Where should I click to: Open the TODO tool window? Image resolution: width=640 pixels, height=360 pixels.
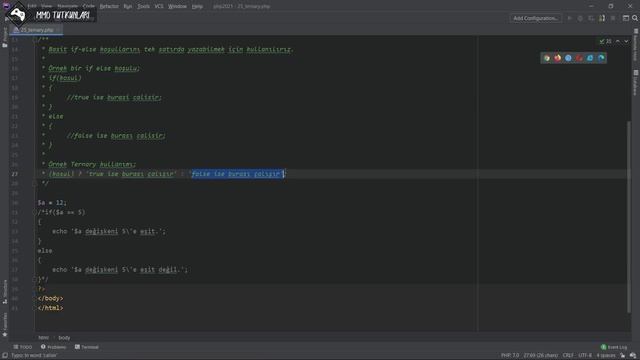click(x=23, y=347)
